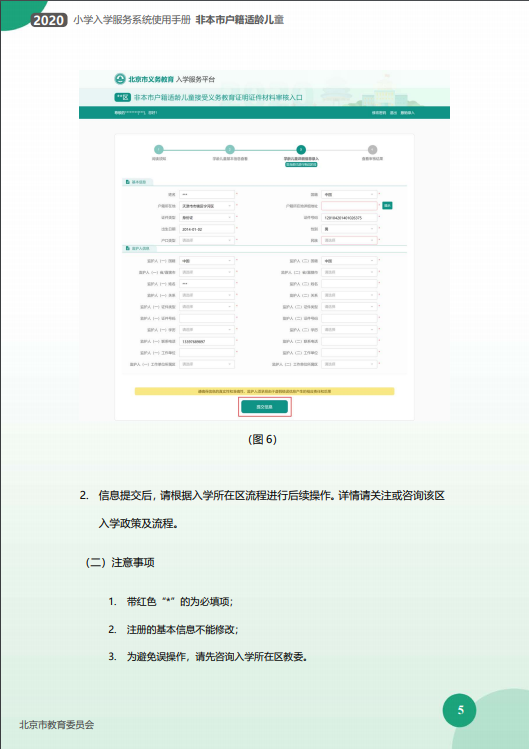Click step 2 circle in progress bar
This screenshot has width=529, height=749.
(230, 150)
